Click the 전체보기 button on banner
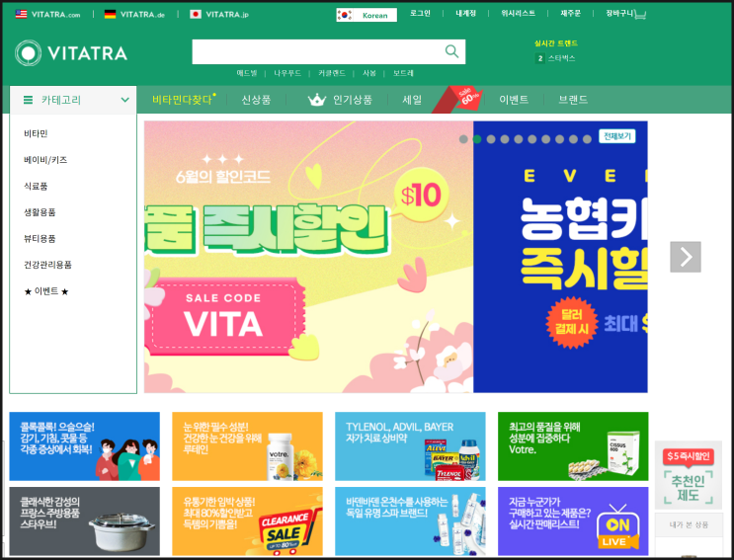Screen dimensions: 734x560 pyautogui.click(x=617, y=136)
